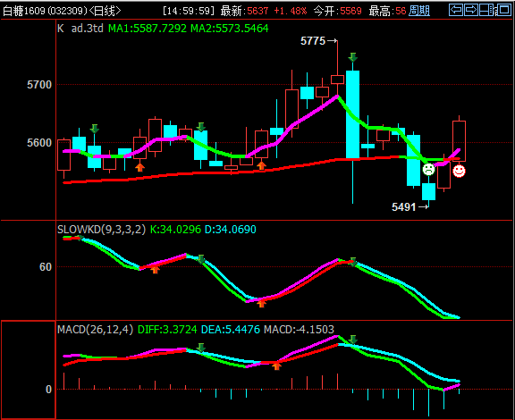Click the MACD(26,12,4) indicator title

96,330
